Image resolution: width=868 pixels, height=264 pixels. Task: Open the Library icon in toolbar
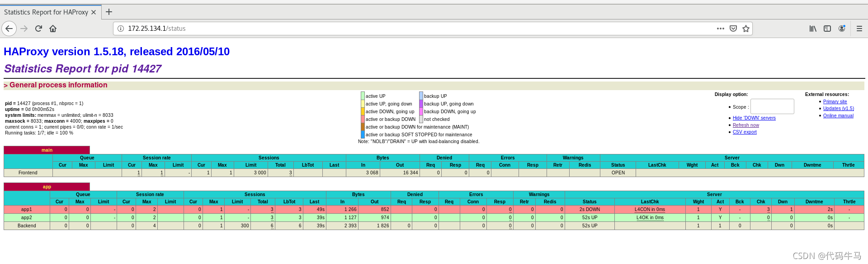point(813,29)
